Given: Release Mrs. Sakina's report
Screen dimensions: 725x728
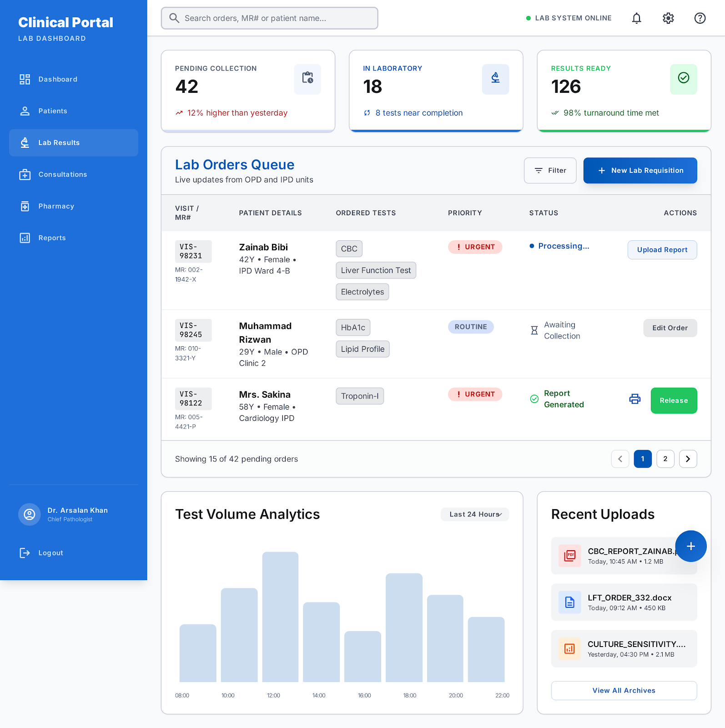Looking at the screenshot, I should click(674, 401).
